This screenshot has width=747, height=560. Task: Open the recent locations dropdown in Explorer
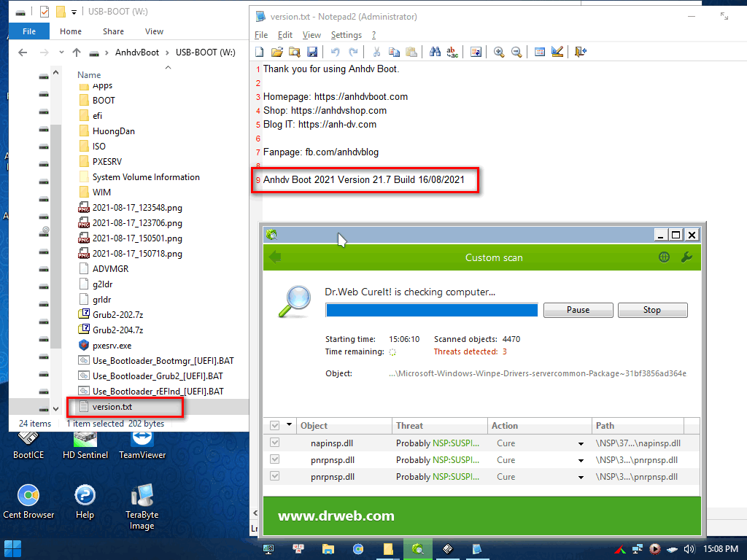click(61, 52)
